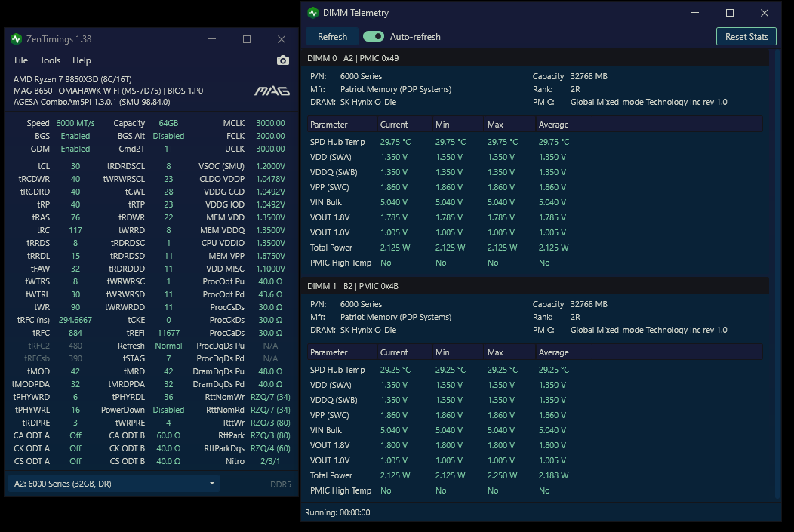Viewport: 794px width, 532px height.
Task: Open the Tools menu
Action: click(50, 60)
